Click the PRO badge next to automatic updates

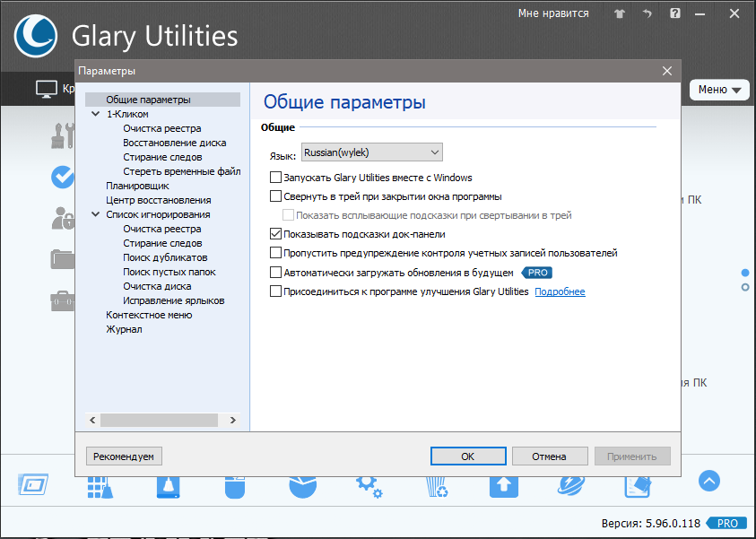tap(537, 273)
